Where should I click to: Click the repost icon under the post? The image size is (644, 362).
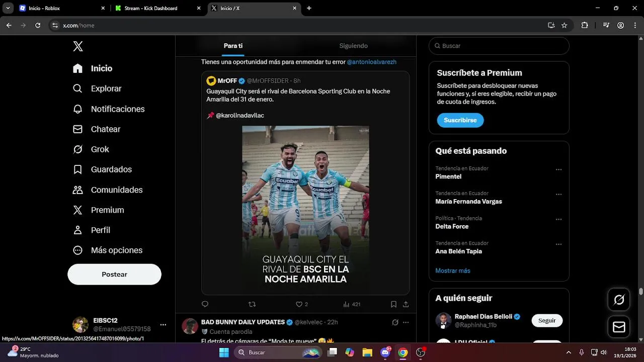click(x=253, y=304)
